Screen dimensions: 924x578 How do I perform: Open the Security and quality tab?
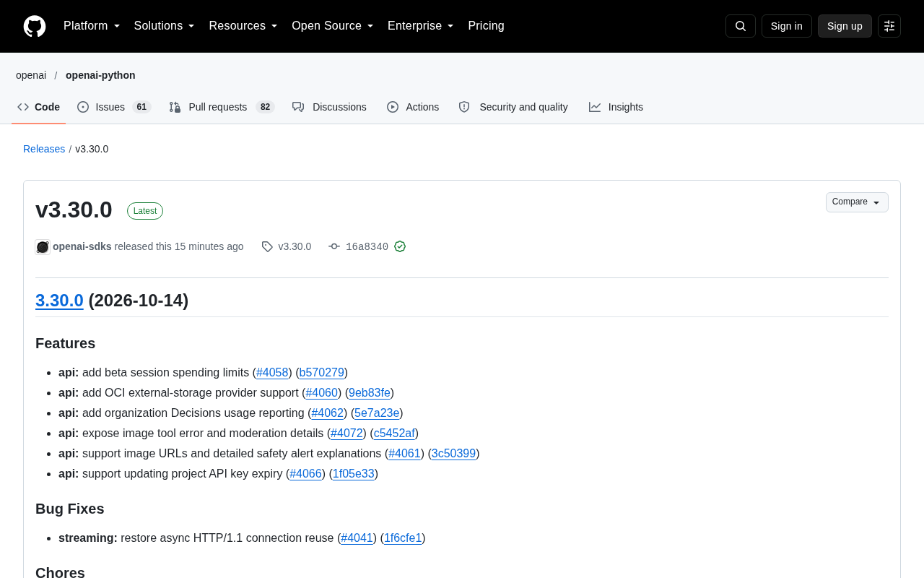coord(513,107)
